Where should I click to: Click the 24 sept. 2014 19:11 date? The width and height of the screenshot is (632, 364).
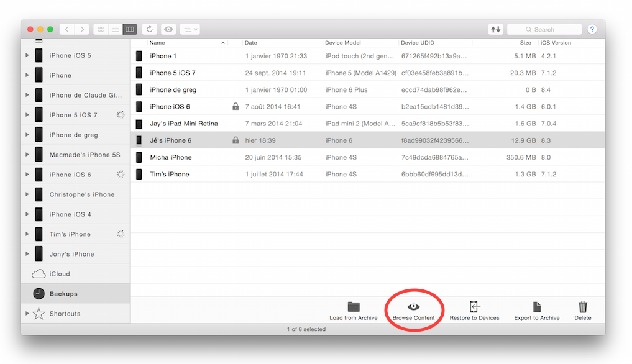tap(275, 73)
